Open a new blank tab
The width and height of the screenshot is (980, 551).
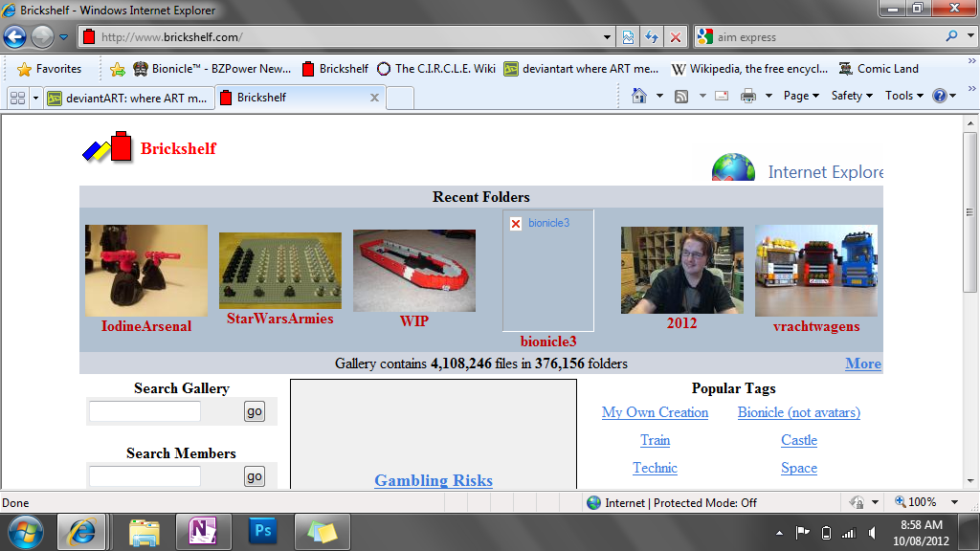(400, 99)
